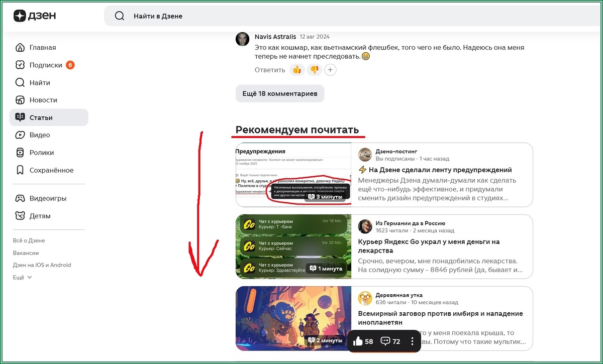Viewport: 603px width, 364px height.
Task: Open the three-dot menu on the article card
Action: coord(412,341)
